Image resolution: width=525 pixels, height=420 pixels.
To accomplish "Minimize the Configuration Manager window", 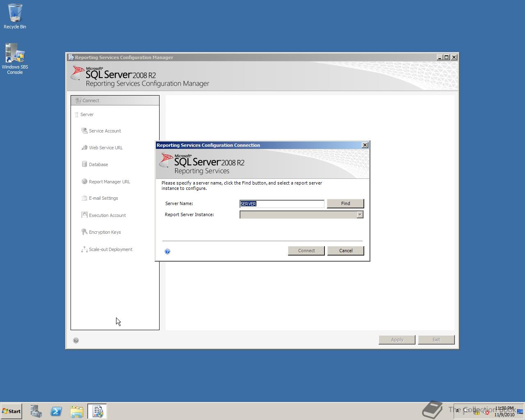I will [x=440, y=57].
